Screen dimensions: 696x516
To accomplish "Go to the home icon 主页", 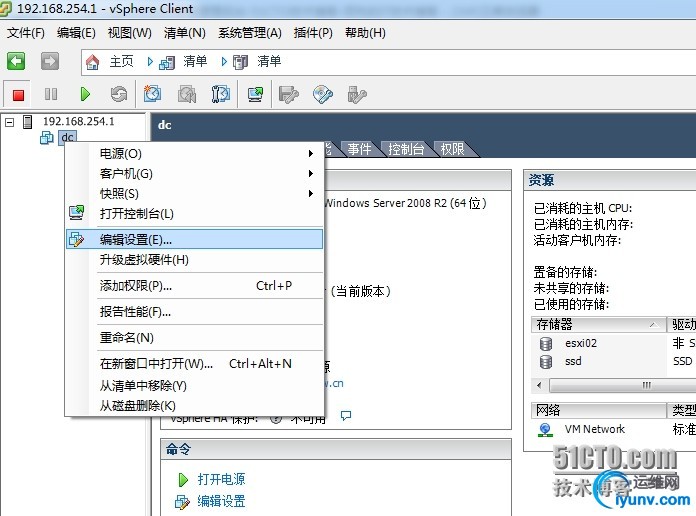I will tap(92, 62).
